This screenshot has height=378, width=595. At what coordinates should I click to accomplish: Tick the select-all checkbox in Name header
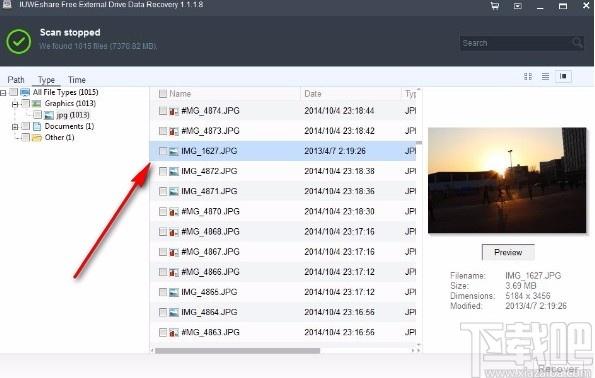(163, 94)
